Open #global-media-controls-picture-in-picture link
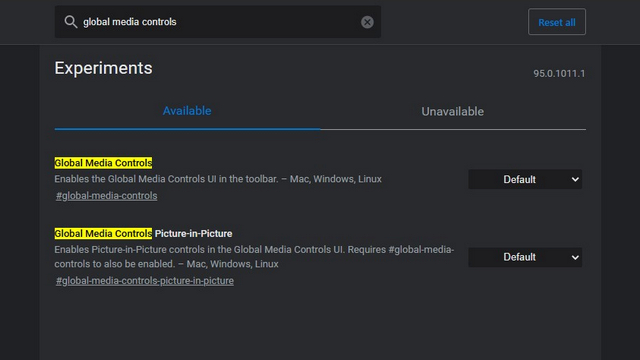 click(145, 281)
